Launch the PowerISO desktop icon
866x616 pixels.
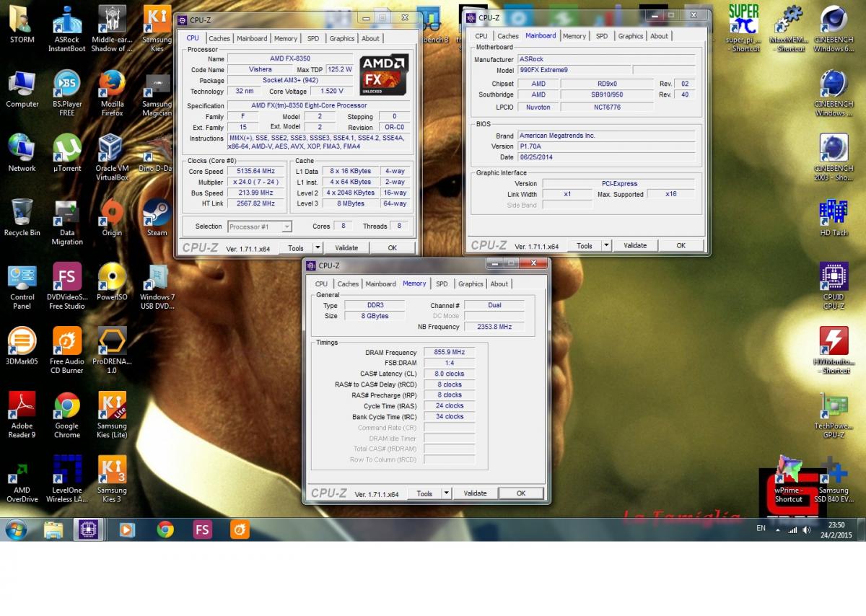point(112,281)
